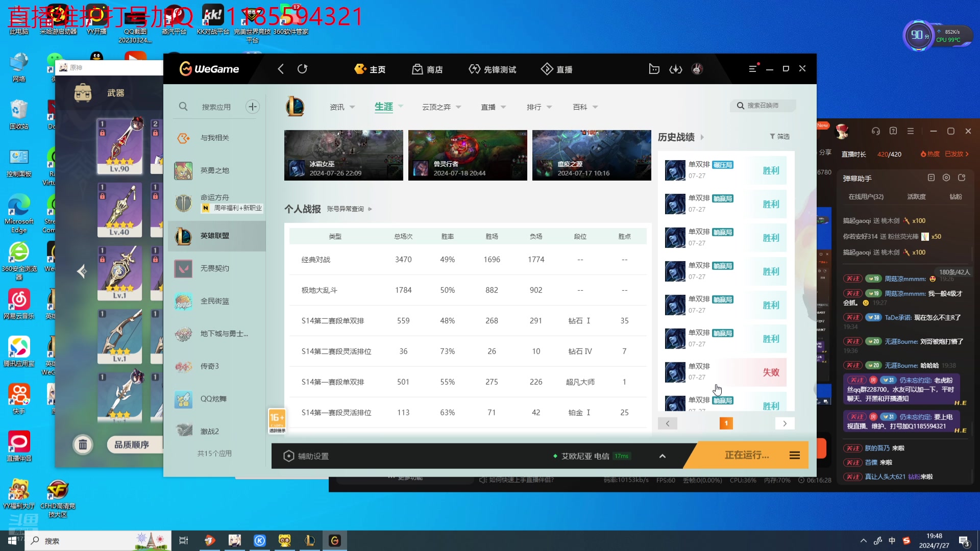Open 历史战绩 full history arrow
Image resolution: width=980 pixels, height=551 pixels.
tap(702, 137)
